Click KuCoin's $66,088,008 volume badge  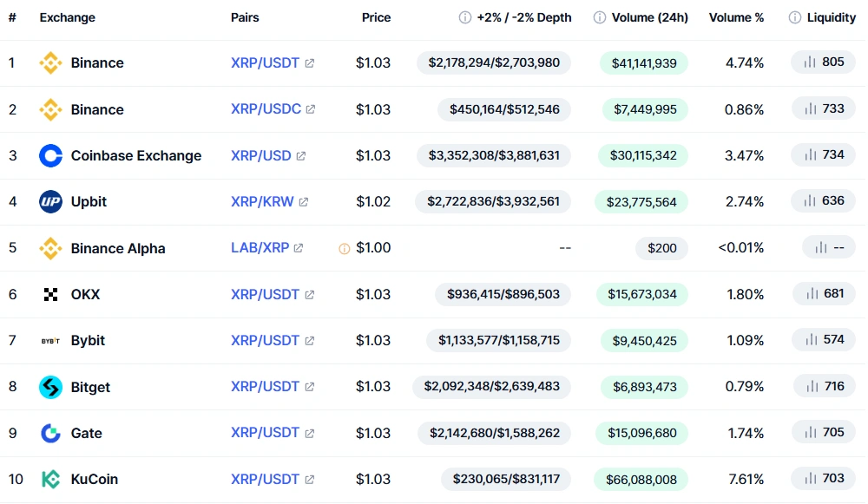click(641, 480)
